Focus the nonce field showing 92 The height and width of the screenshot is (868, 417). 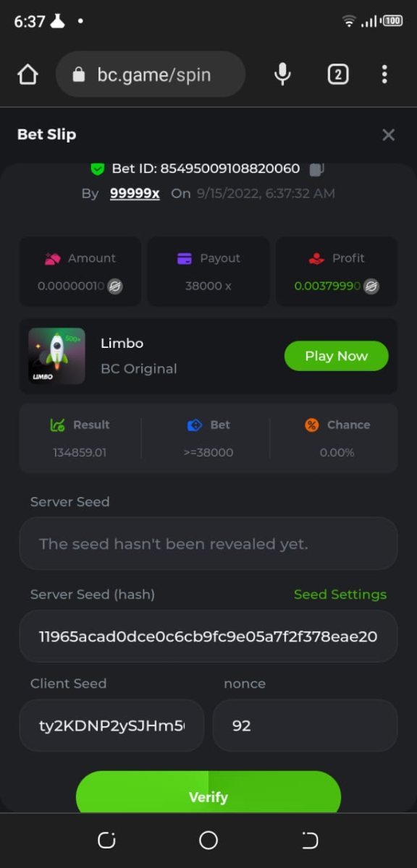coord(305,726)
